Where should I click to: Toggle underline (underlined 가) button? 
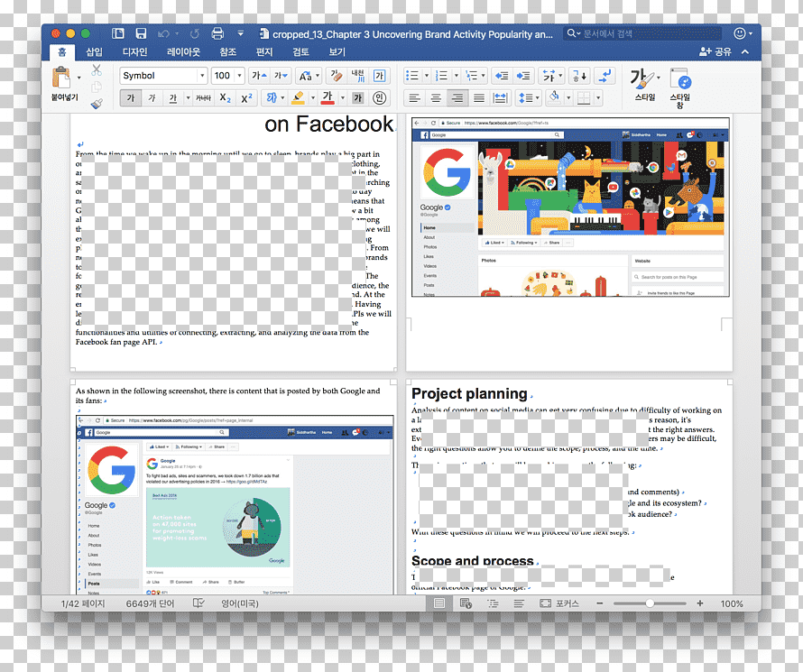pos(172,97)
